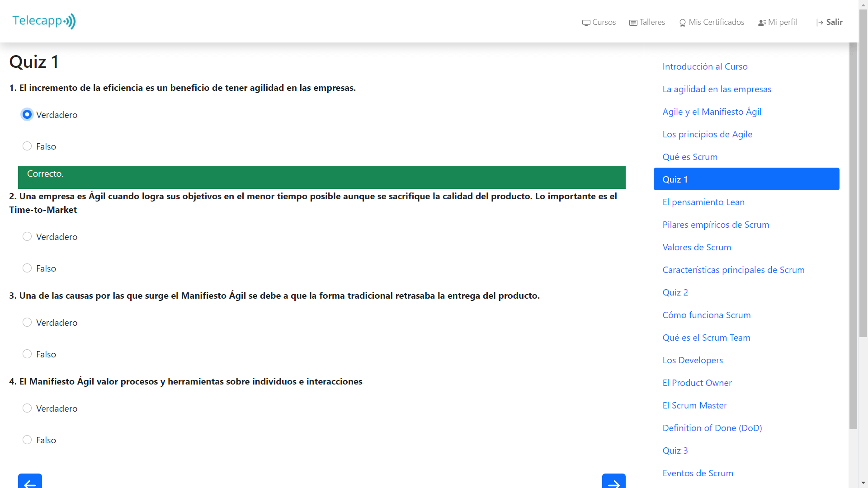Click the sidebar scrollbar thumb
This screenshot has height=488, width=868.
click(x=853, y=235)
